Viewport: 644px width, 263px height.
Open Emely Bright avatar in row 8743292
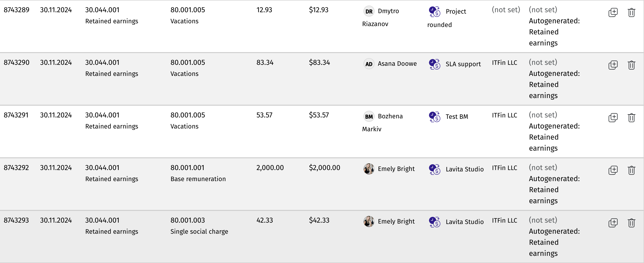[369, 169]
